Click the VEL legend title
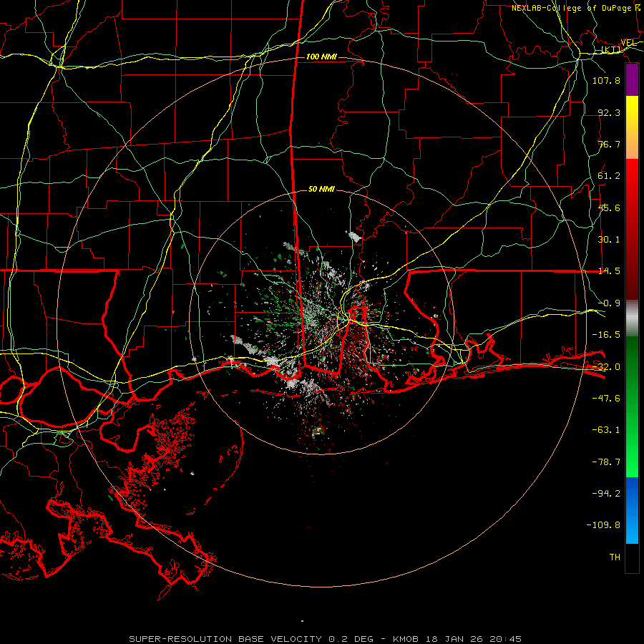The image size is (644, 644). [x=628, y=42]
